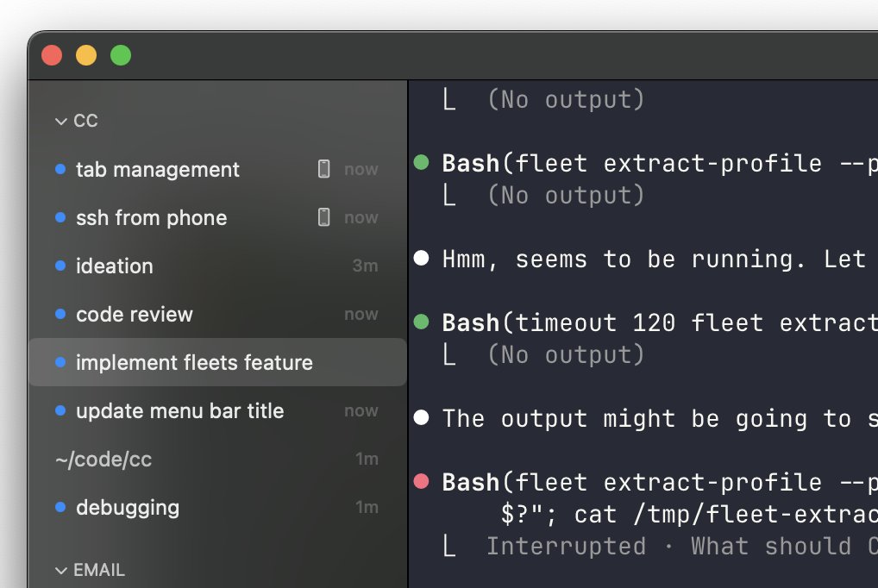Click the '$?"; cat /tmp/fleet-extrac' command line
The width and height of the screenshot is (878, 588).
(x=689, y=514)
